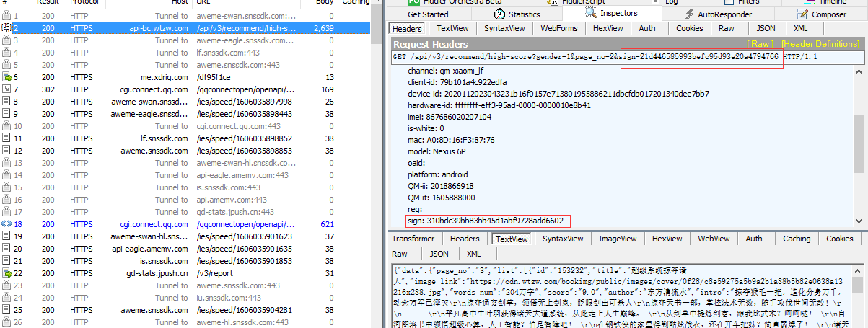This screenshot has height=328, width=868.
Task: Click the request headers scrollbar down arrow
Action: (859, 221)
